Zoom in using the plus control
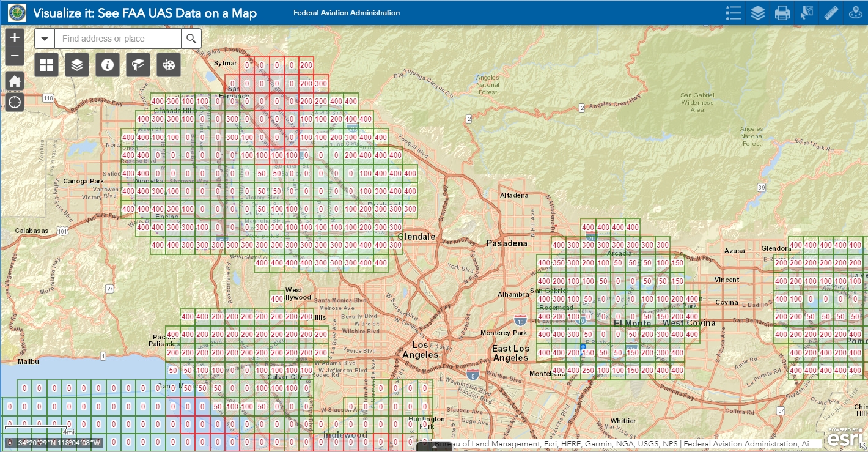This screenshot has width=868, height=452. pyautogui.click(x=15, y=37)
